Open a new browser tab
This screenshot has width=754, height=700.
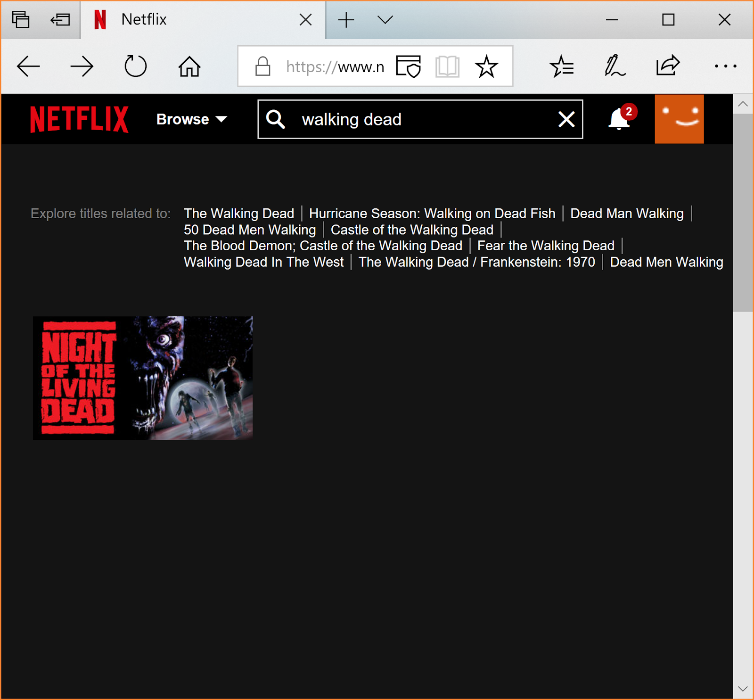tap(346, 20)
